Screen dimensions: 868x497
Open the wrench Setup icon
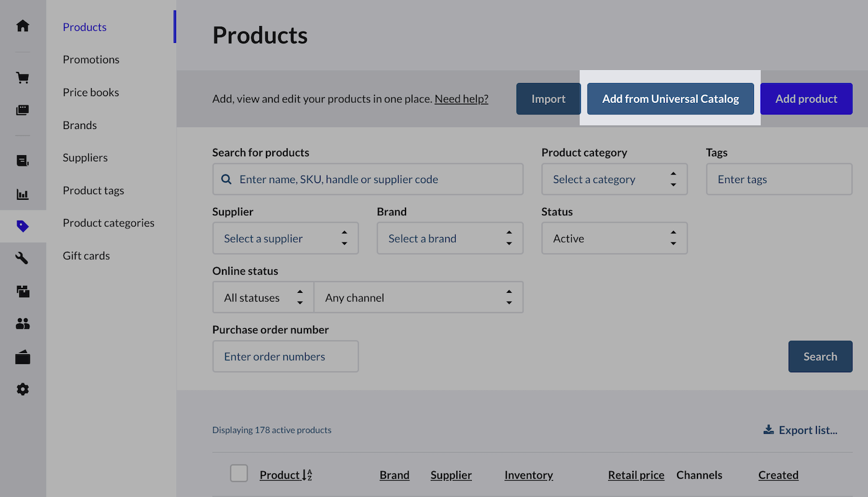pyautogui.click(x=23, y=259)
